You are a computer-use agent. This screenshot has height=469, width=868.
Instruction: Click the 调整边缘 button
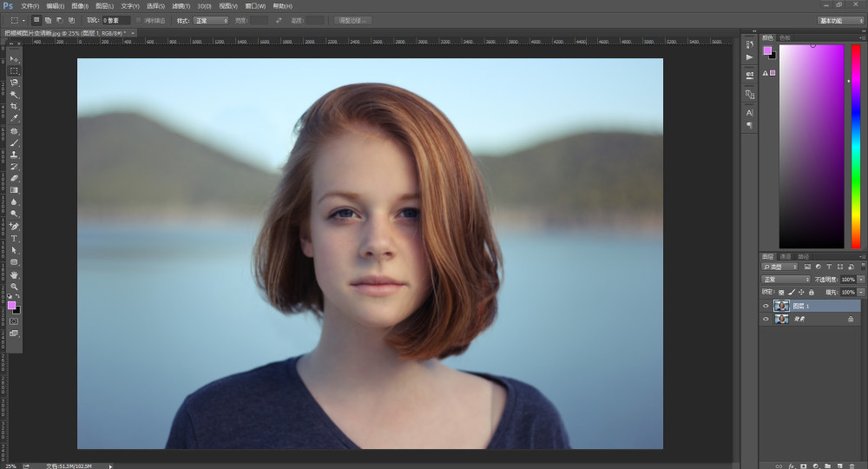pos(353,20)
